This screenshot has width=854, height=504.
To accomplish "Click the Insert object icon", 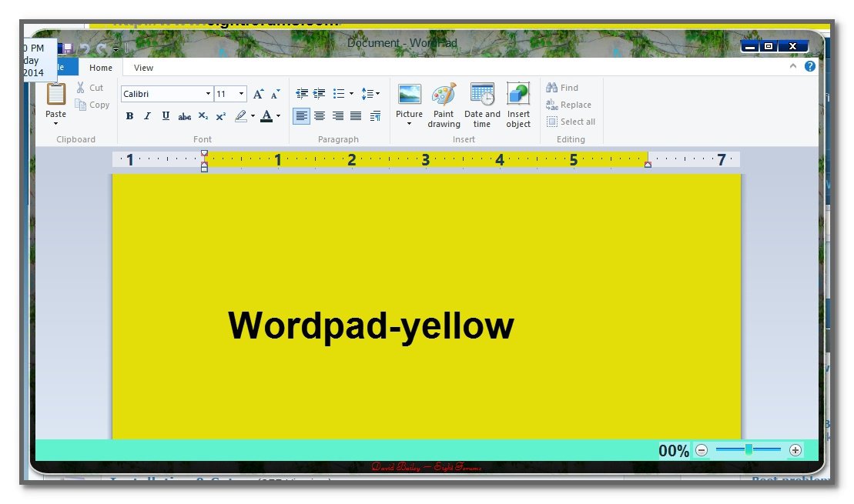I will (x=518, y=95).
